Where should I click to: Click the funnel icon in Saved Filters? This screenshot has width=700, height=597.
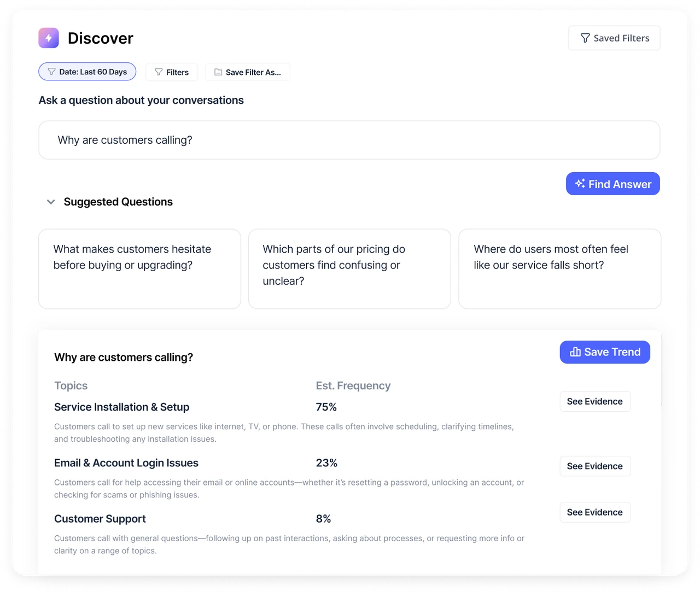tap(585, 38)
